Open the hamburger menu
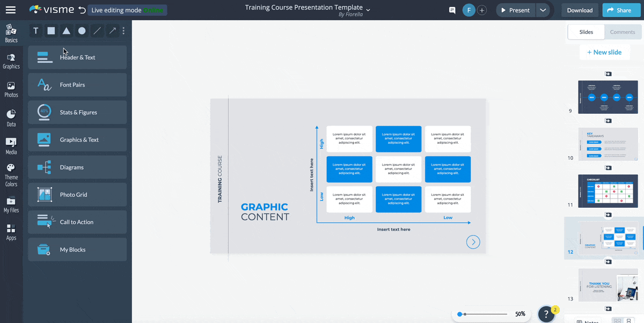 [11, 9]
